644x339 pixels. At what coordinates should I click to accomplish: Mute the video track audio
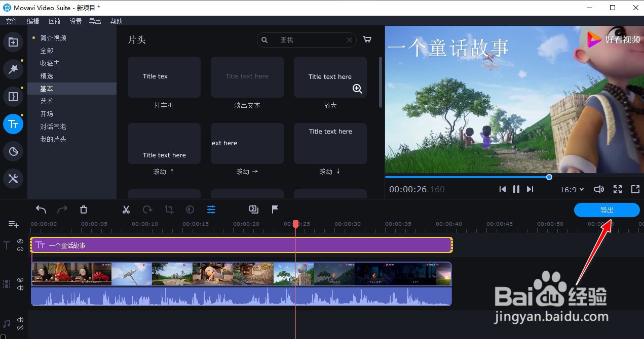pos(20,288)
